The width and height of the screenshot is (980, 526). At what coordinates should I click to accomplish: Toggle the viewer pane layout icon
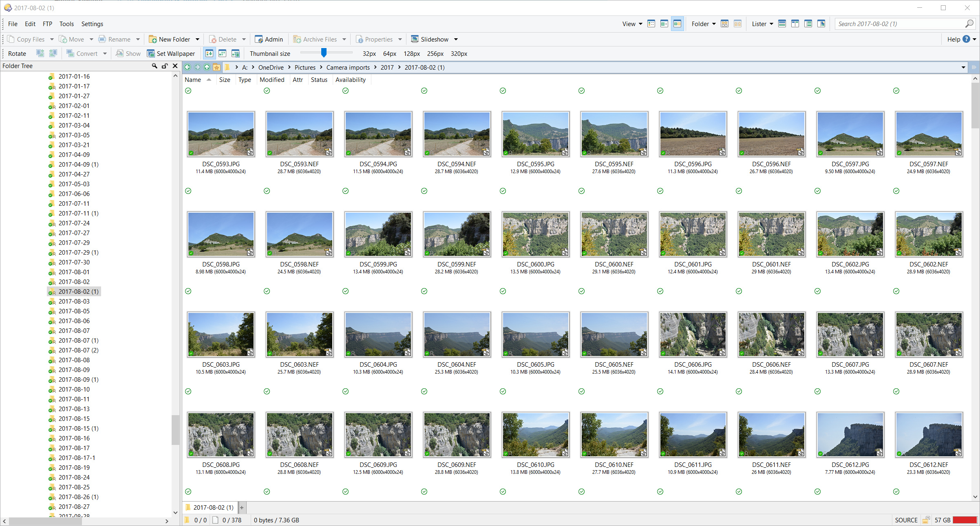tap(821, 24)
